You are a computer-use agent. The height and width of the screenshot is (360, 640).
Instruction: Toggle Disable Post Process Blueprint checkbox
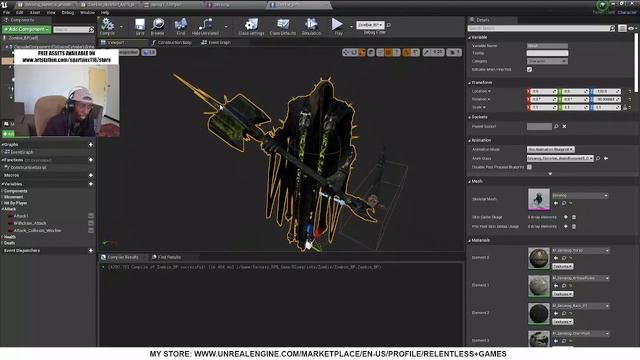[x=529, y=167]
